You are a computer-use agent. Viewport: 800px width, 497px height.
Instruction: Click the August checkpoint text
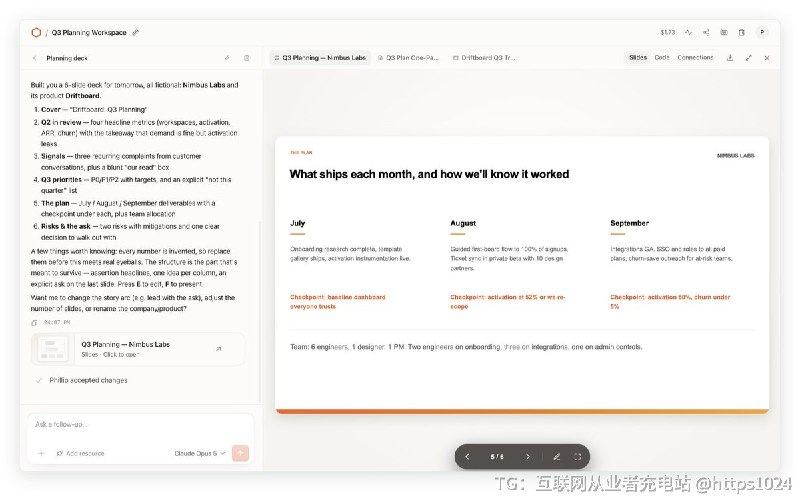[507, 302]
